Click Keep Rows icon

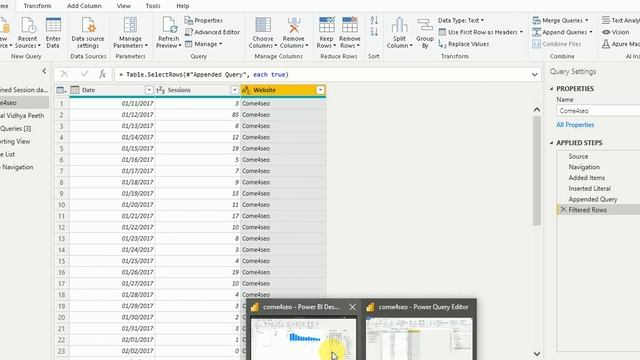pos(327,25)
